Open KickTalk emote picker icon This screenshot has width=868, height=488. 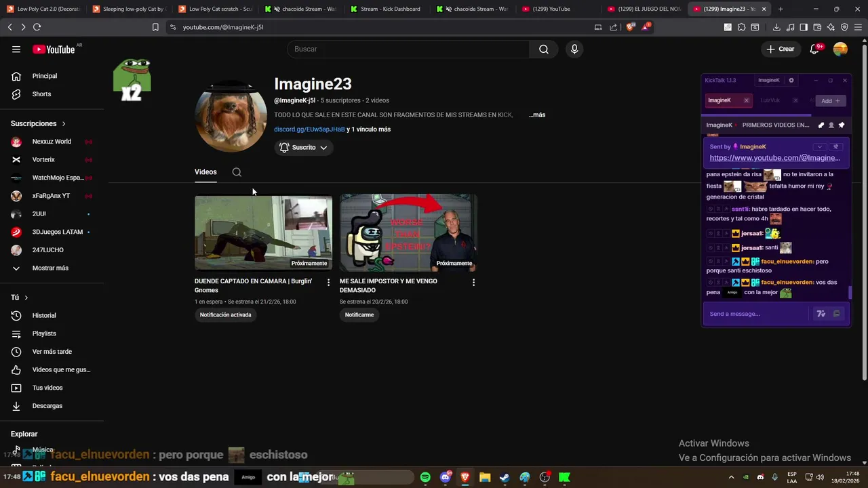tap(836, 314)
